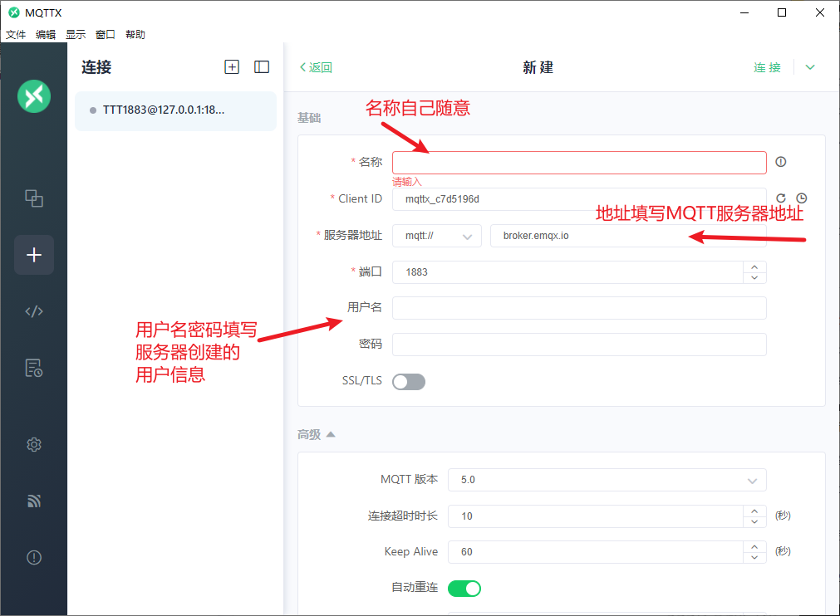Click the broker.emqx.io server address field
This screenshot has height=616, width=840.
click(628, 236)
